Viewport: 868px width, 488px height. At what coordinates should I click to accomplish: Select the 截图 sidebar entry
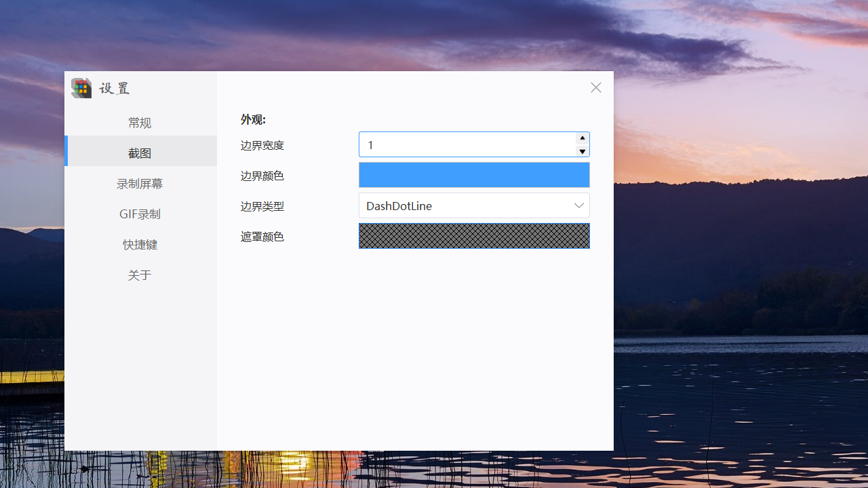coord(140,152)
